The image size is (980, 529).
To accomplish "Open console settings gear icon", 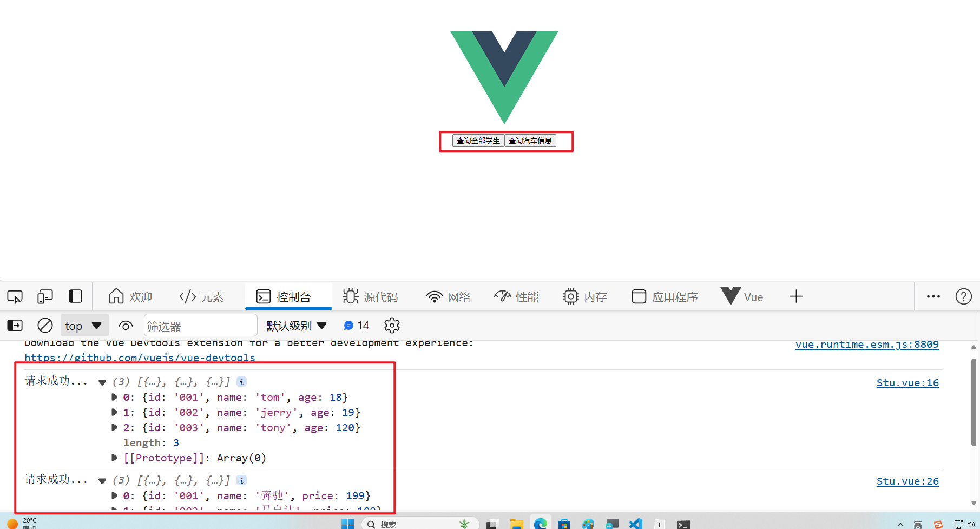I will pos(392,326).
